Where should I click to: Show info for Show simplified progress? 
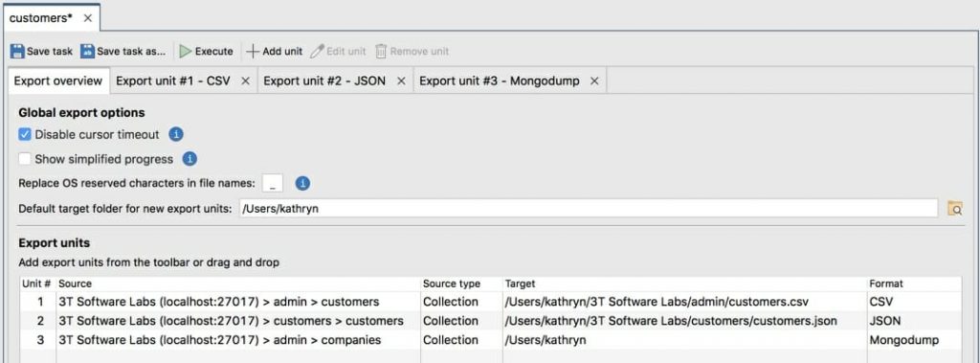tap(190, 159)
